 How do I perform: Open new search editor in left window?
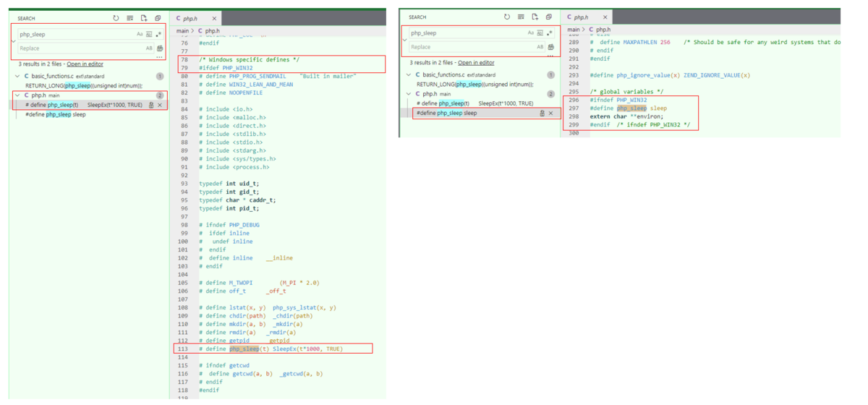[143, 18]
